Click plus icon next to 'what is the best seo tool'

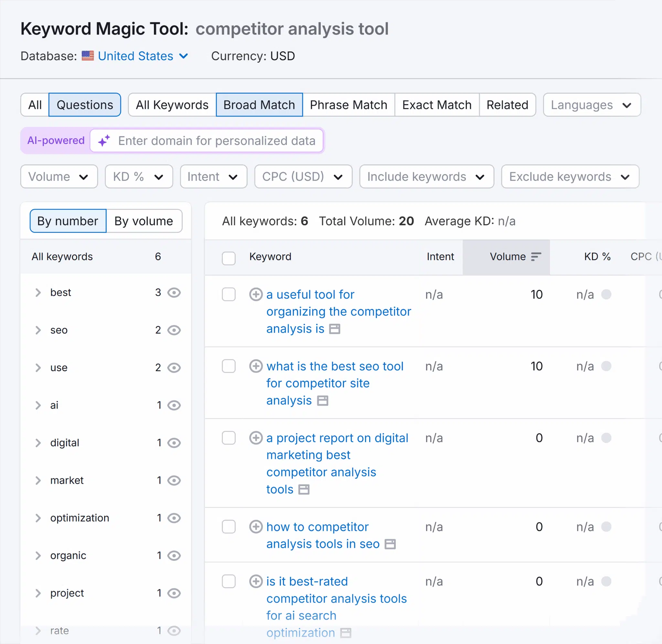pos(256,366)
